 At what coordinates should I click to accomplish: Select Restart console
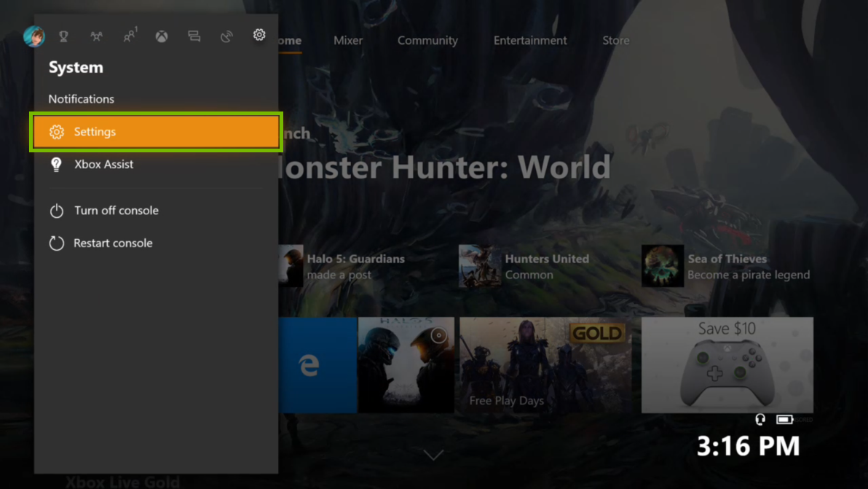coord(113,243)
